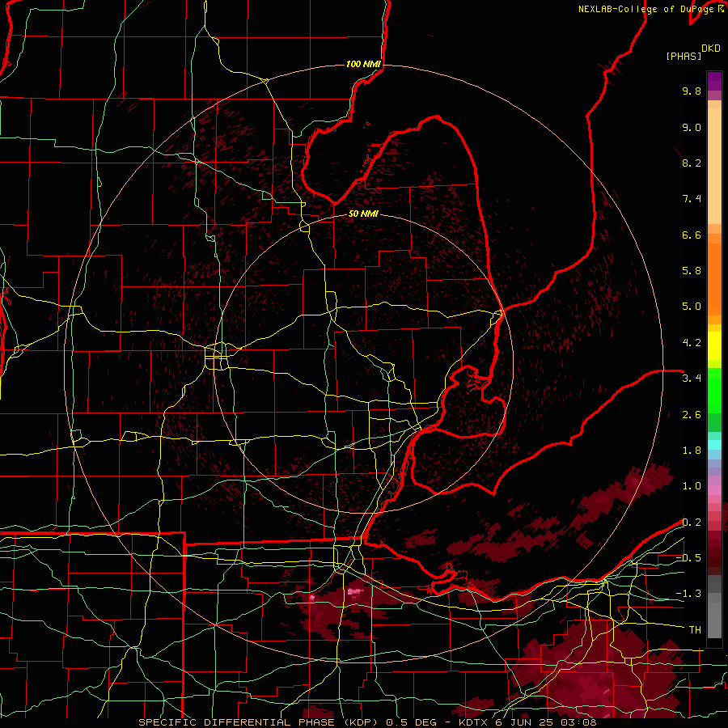Click the DKD label above the color scale
The width and height of the screenshot is (728, 728).
tap(710, 49)
